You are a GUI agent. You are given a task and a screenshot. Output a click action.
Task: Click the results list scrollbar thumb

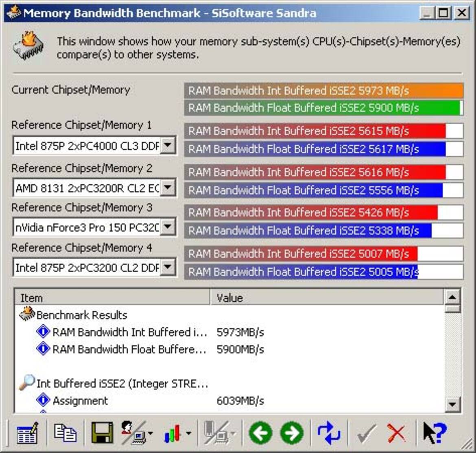(452, 309)
